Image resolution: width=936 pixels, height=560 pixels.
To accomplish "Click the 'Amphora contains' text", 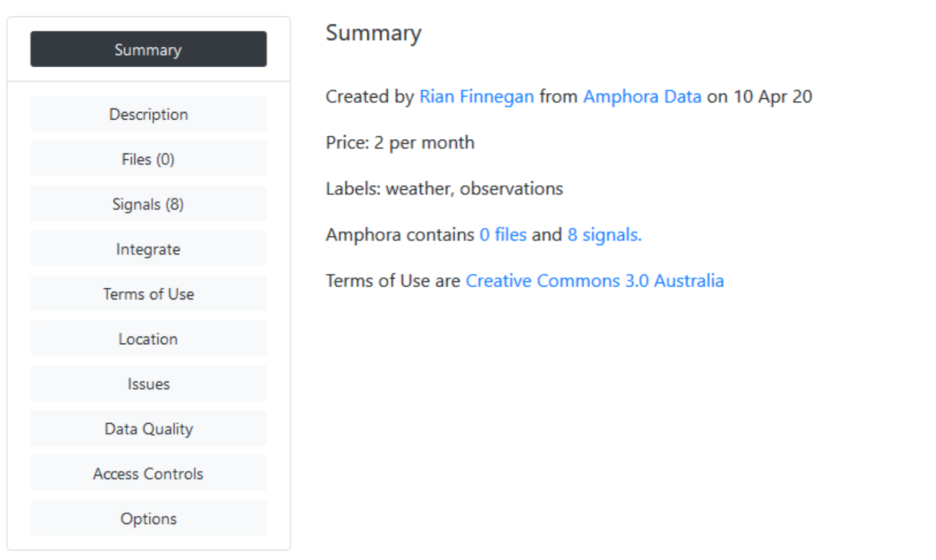I will (399, 235).
